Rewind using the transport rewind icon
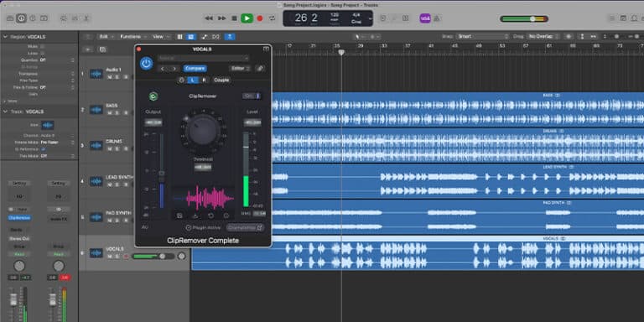 (x=209, y=18)
